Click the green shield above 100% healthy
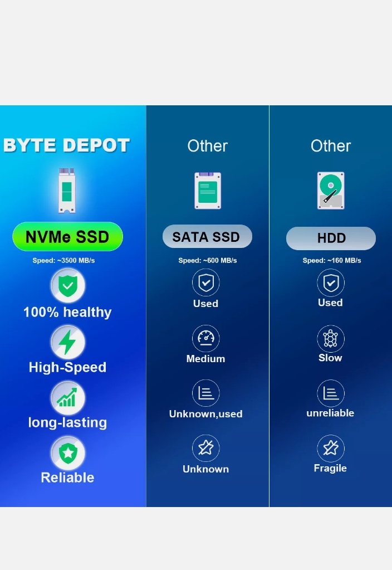 point(68,286)
